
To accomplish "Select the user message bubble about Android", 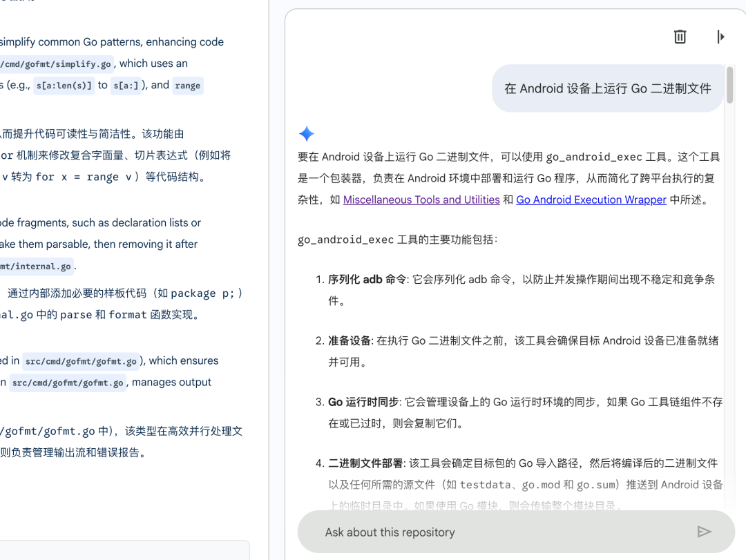I will (607, 88).
